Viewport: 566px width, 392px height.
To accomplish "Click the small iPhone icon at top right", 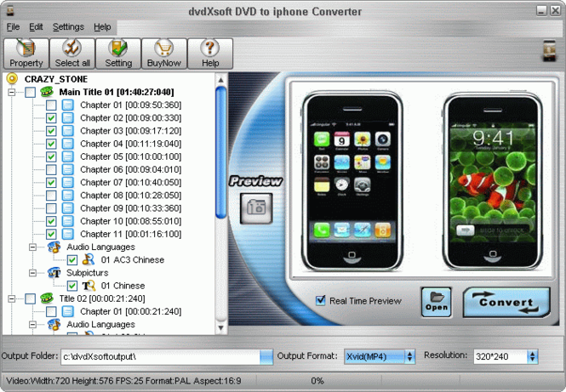I will 550,50.
